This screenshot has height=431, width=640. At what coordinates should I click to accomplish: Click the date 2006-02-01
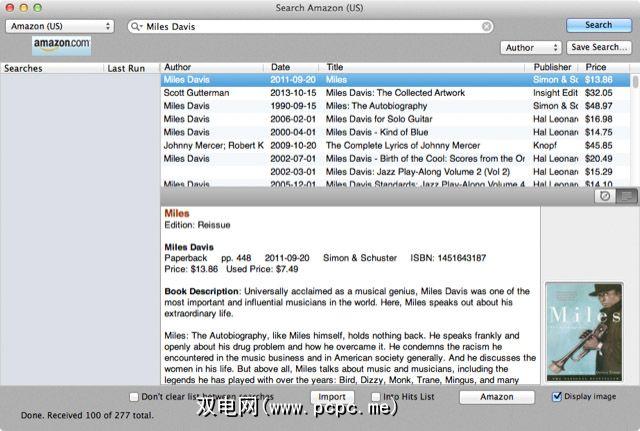pos(293,119)
